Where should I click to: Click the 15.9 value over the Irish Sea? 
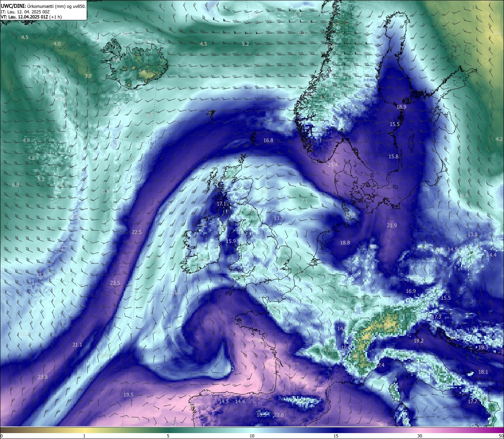click(231, 241)
